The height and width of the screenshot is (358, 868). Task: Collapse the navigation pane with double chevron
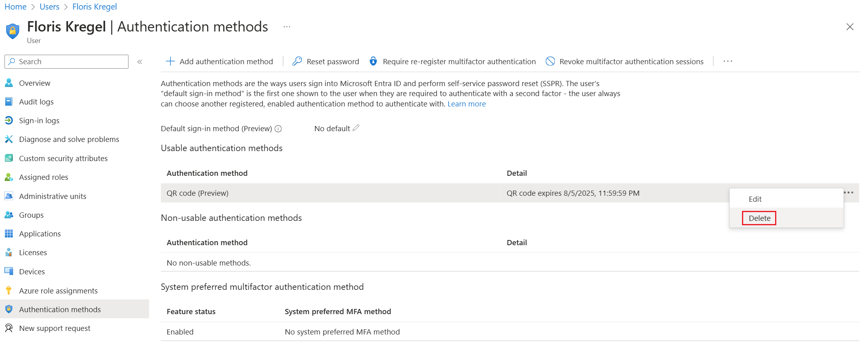click(140, 61)
